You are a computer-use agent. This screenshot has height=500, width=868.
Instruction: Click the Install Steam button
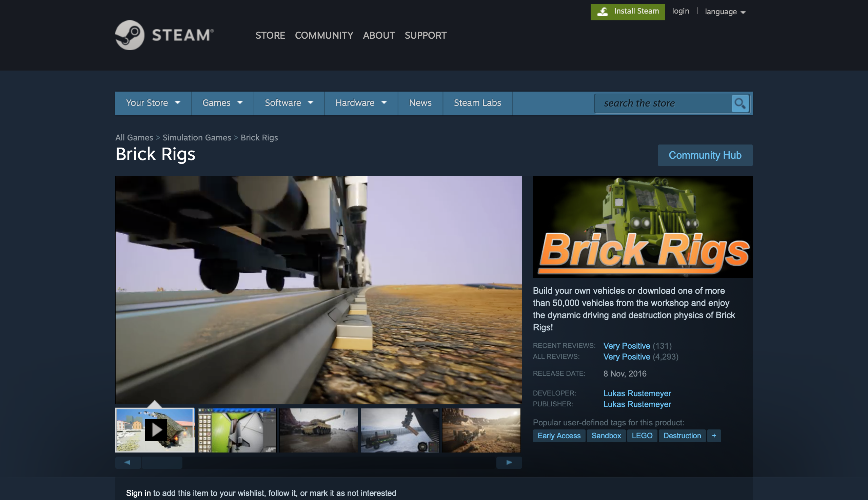[627, 12]
